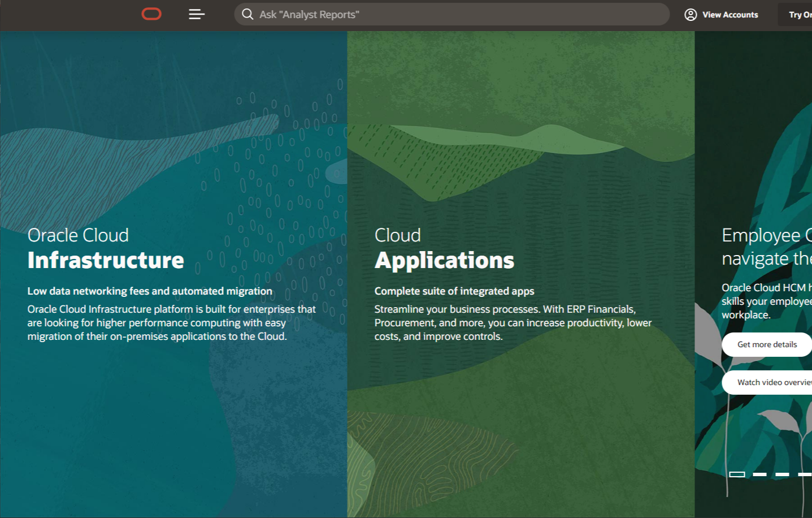Open the hamburger navigation menu
Viewport: 812px width, 518px height.
tap(197, 14)
